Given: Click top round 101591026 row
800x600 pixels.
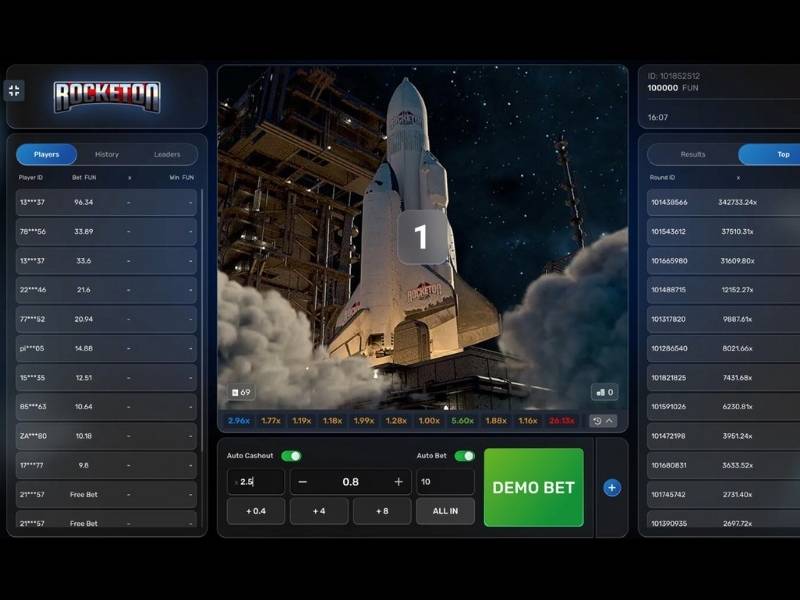Looking at the screenshot, I should click(x=723, y=407).
